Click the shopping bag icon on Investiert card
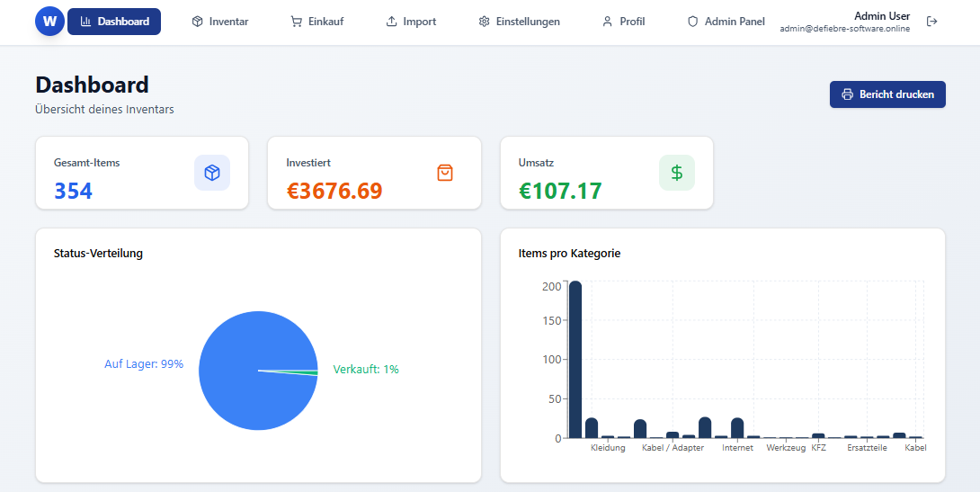 click(444, 173)
